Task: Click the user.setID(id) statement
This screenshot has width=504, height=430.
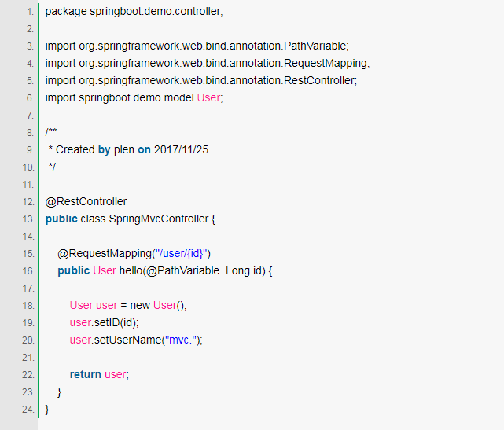Action: click(x=104, y=322)
